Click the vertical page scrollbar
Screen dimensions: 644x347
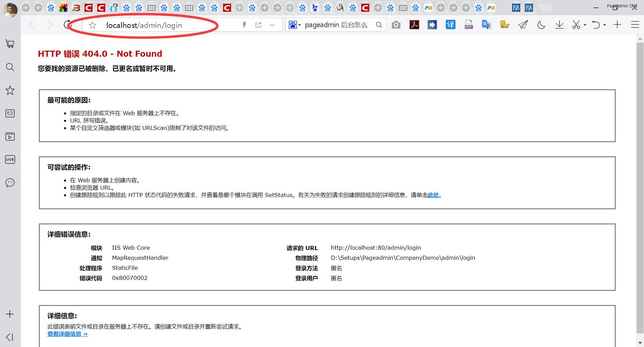640,188
